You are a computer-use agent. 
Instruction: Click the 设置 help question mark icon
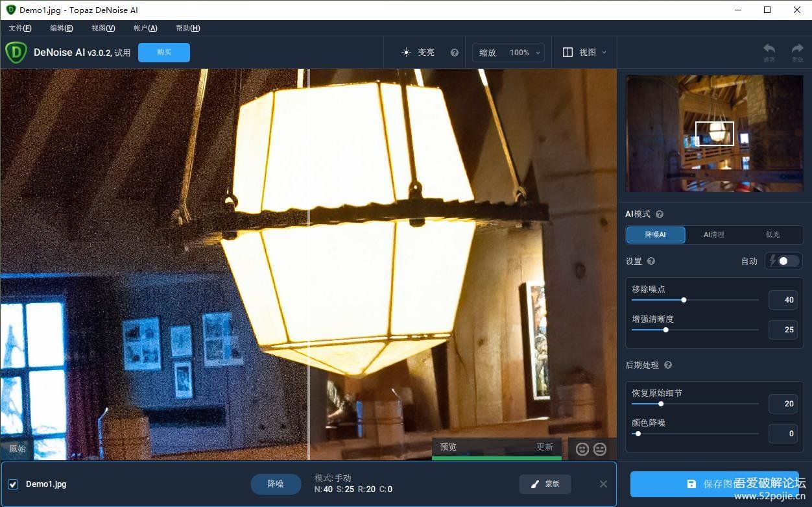click(651, 261)
